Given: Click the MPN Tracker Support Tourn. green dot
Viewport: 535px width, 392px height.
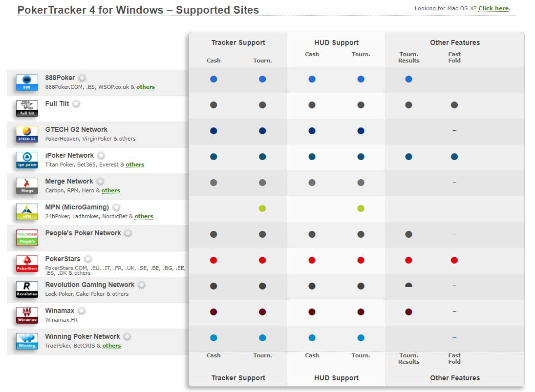Looking at the screenshot, I should [x=262, y=208].
